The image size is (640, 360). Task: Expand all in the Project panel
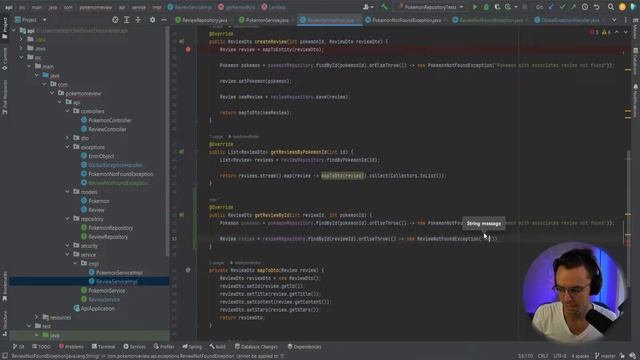pyautogui.click(x=127, y=20)
